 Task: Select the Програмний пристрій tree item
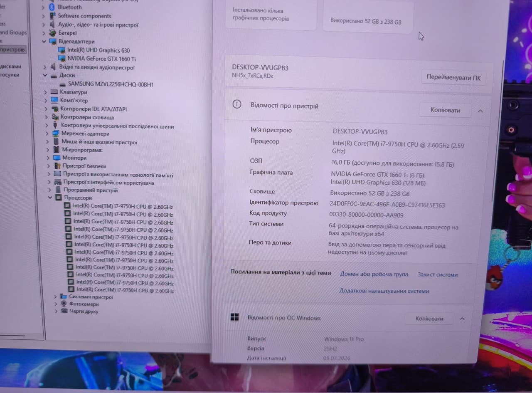[91, 190]
